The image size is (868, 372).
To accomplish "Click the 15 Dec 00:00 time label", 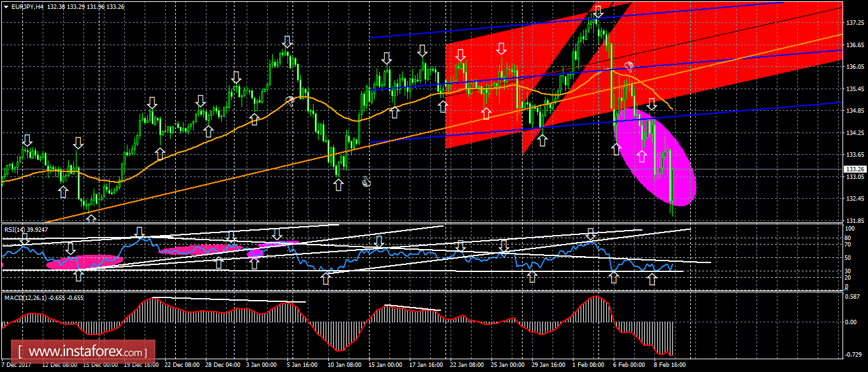I will pos(101,366).
